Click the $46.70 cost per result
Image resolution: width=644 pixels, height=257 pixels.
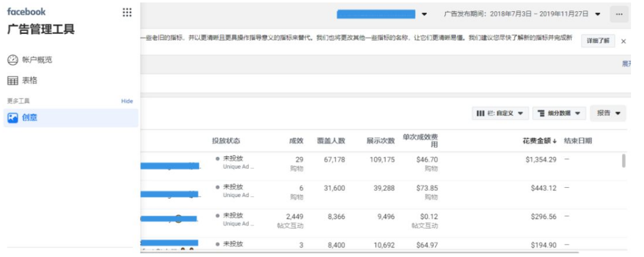(427, 159)
